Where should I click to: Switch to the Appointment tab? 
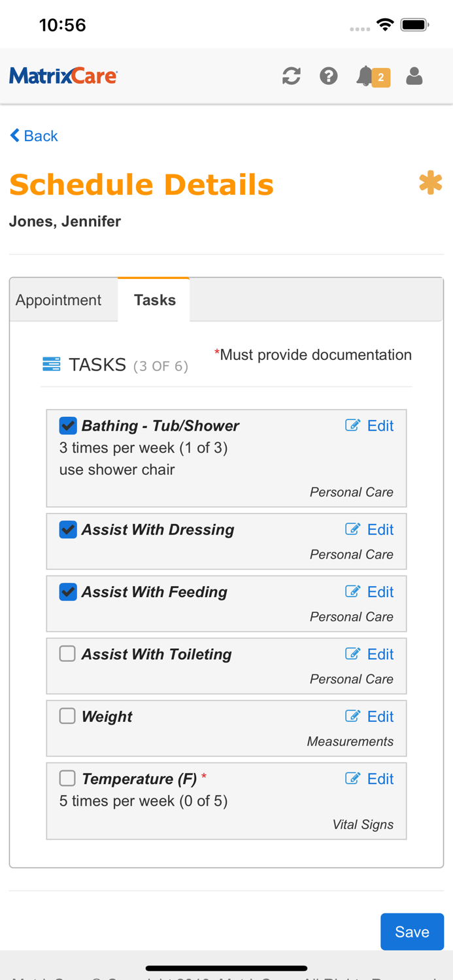pyautogui.click(x=58, y=299)
